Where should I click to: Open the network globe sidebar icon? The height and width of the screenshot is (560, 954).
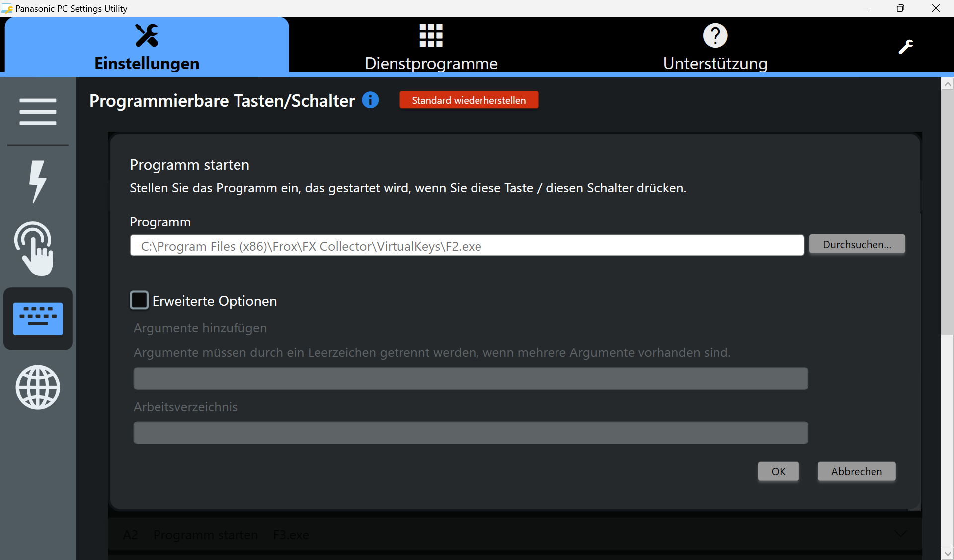click(x=38, y=387)
